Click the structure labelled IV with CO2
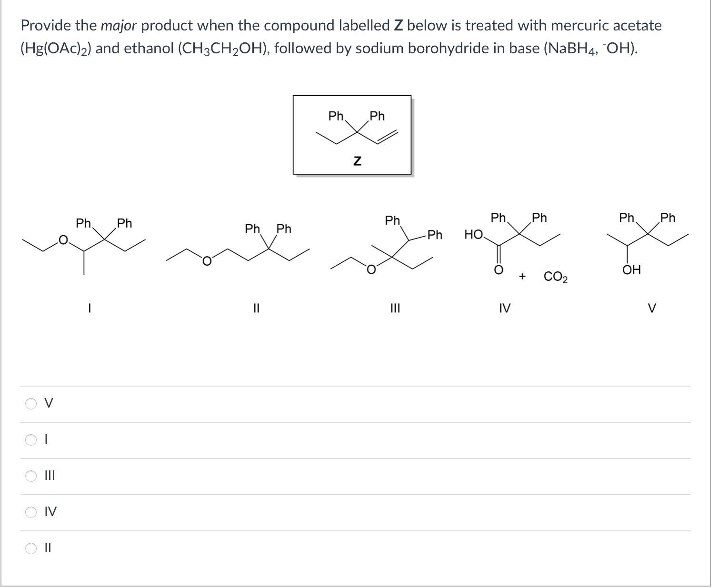Image resolution: width=719 pixels, height=588 pixels. tap(512, 243)
